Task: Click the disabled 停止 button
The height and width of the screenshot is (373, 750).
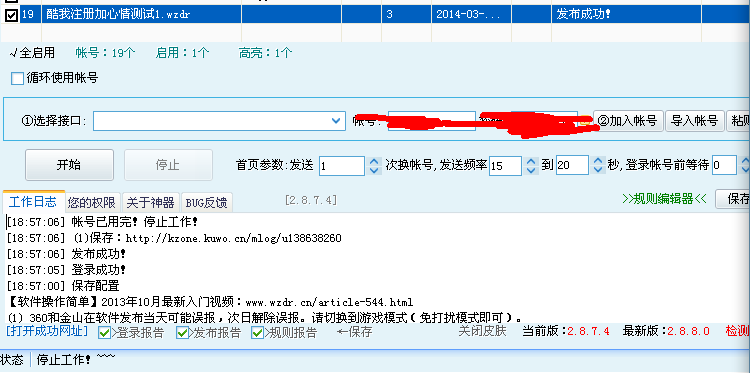Action: (168, 165)
